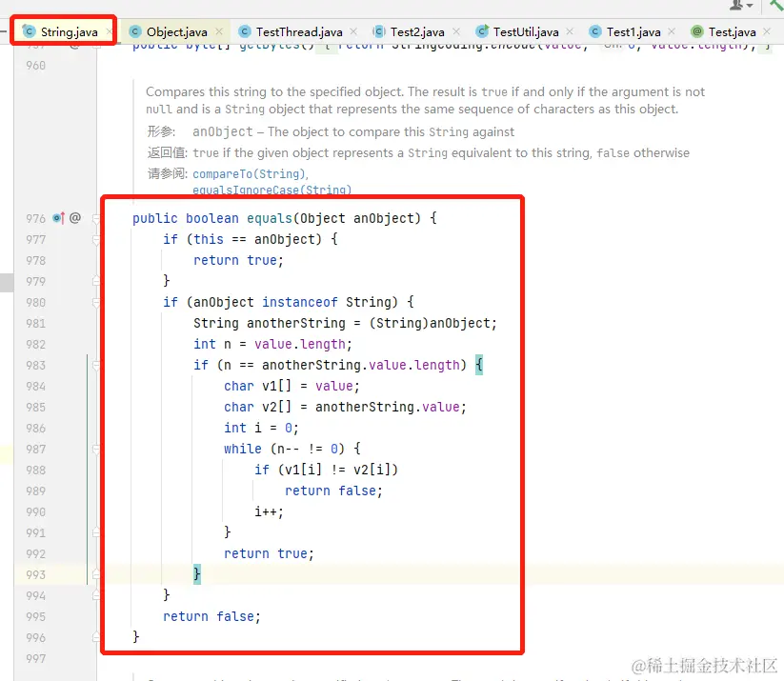Collapse the while loop at line 987

(x=96, y=449)
